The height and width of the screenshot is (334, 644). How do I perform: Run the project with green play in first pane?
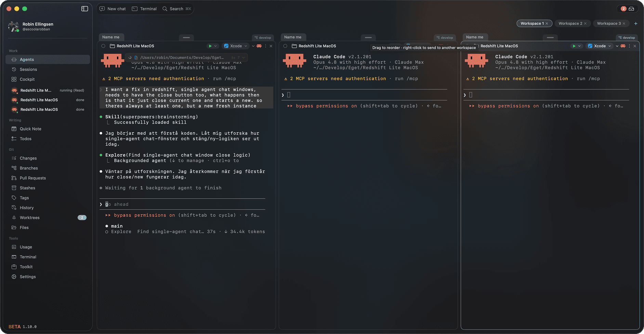210,46
